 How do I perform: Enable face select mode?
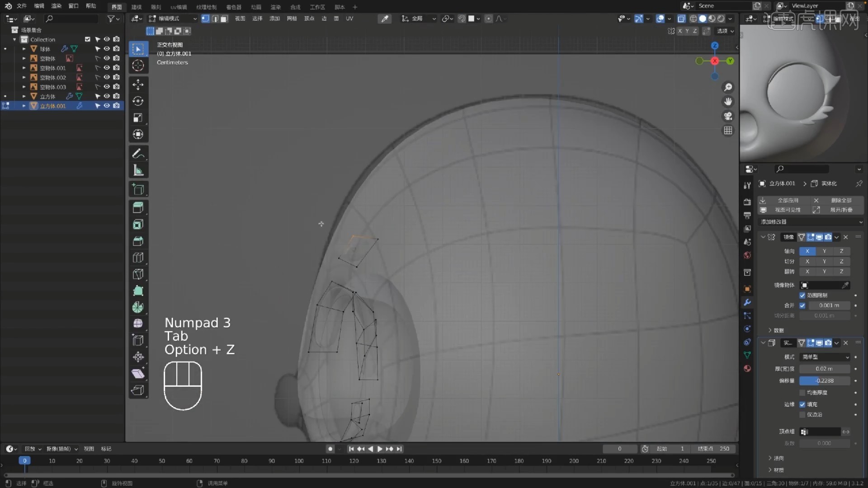coord(224,19)
